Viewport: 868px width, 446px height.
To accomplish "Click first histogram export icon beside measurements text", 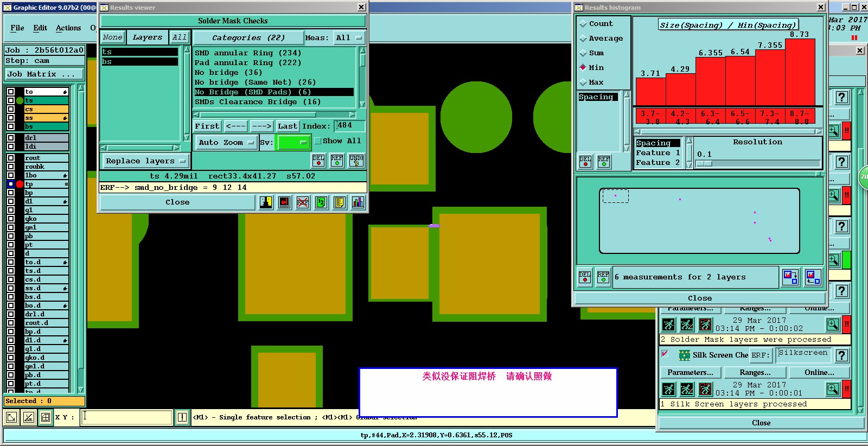I will point(790,277).
